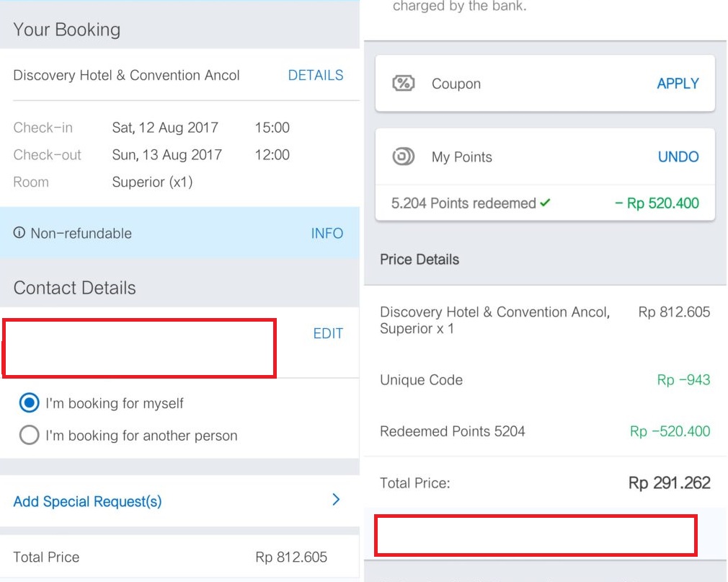The height and width of the screenshot is (582, 728).
Task: Select I'm booking for myself
Action: pos(29,402)
